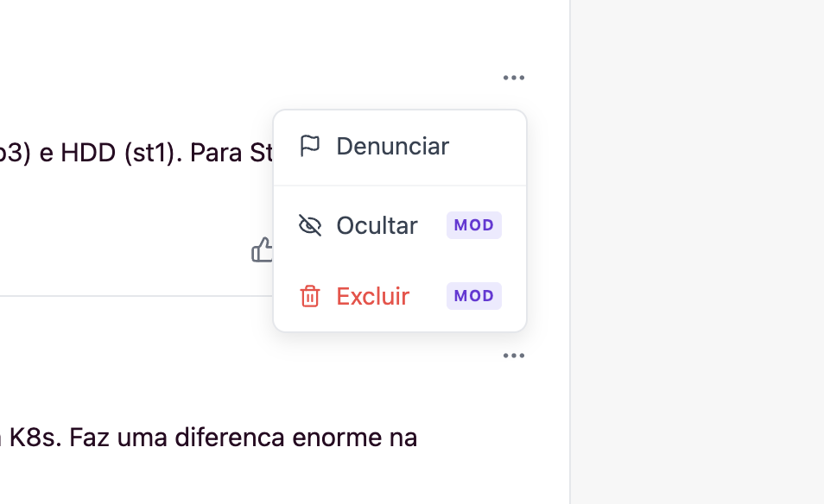The image size is (824, 504).
Task: Click the separator line below Denunciar
Action: click(399, 186)
